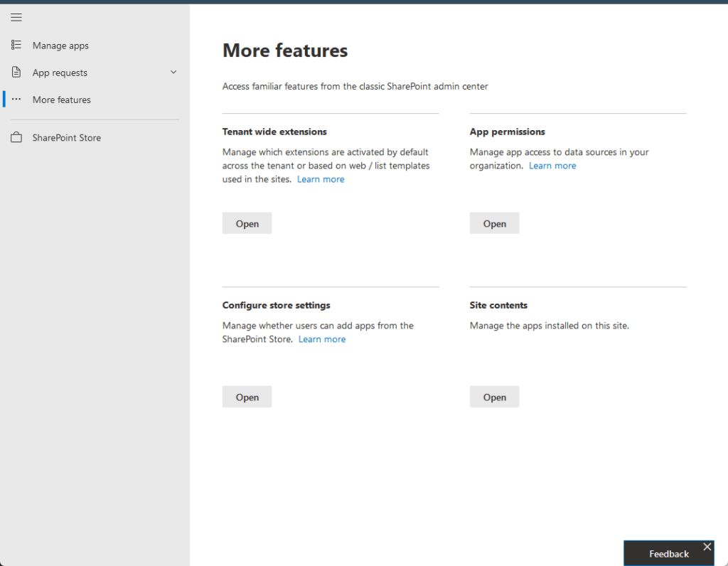728x566 pixels.
Task: Click Feedback button
Action: click(668, 554)
